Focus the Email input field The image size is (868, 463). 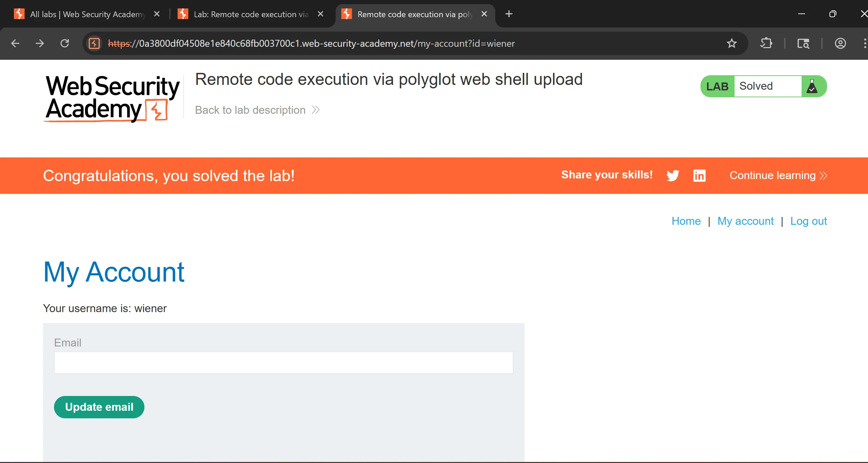(x=283, y=362)
